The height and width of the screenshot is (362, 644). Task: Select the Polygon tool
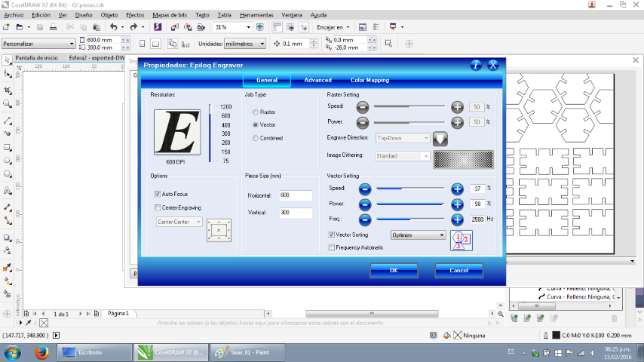(7, 174)
